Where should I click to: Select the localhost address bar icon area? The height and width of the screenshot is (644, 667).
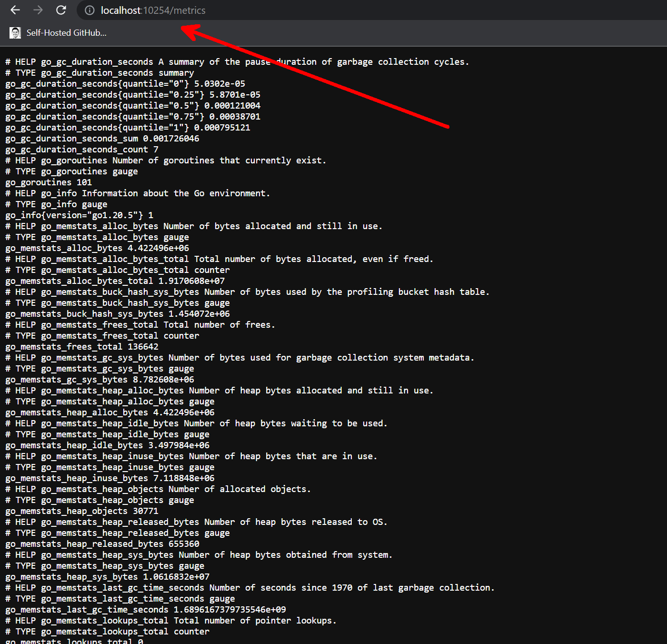pos(89,10)
